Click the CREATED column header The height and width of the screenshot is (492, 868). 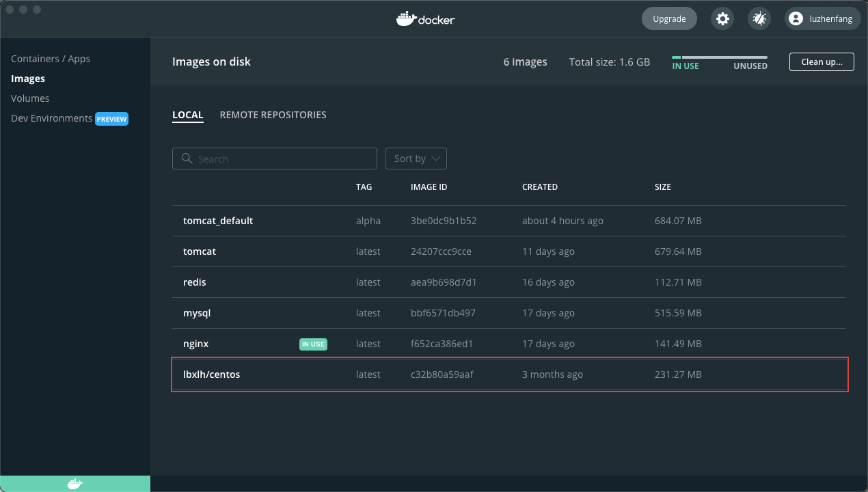pyautogui.click(x=540, y=187)
